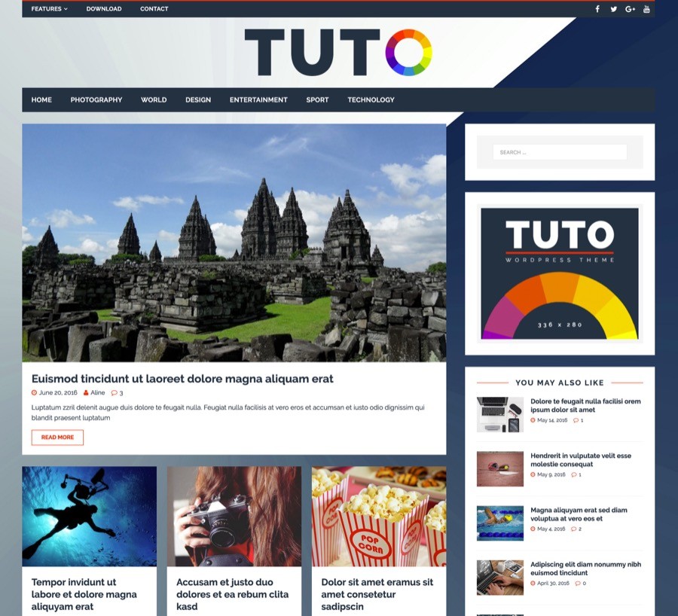Click the June 20, 2016 date

coord(58,393)
